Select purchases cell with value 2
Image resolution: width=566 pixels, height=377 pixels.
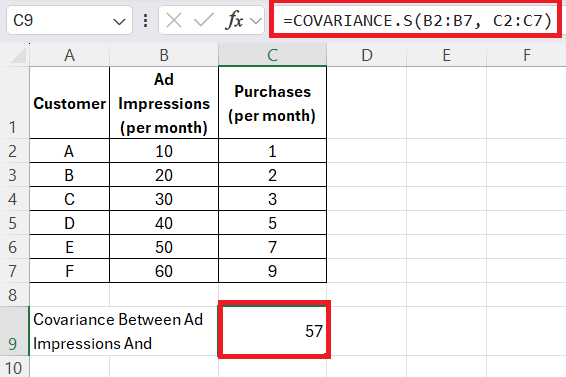[273, 175]
